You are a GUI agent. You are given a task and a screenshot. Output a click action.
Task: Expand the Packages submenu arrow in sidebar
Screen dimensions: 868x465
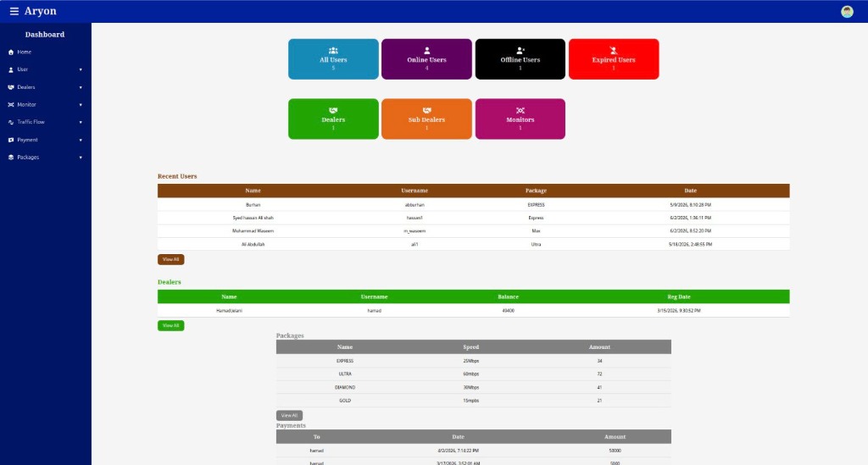click(x=81, y=158)
